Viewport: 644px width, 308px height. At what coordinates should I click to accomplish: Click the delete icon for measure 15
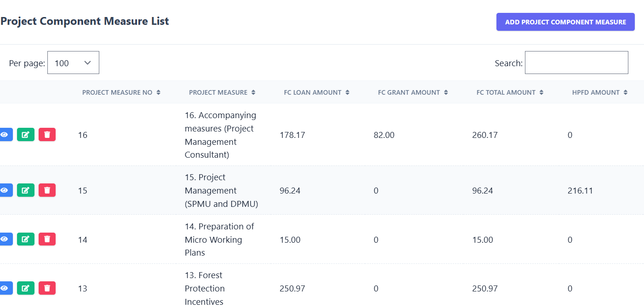click(x=47, y=190)
